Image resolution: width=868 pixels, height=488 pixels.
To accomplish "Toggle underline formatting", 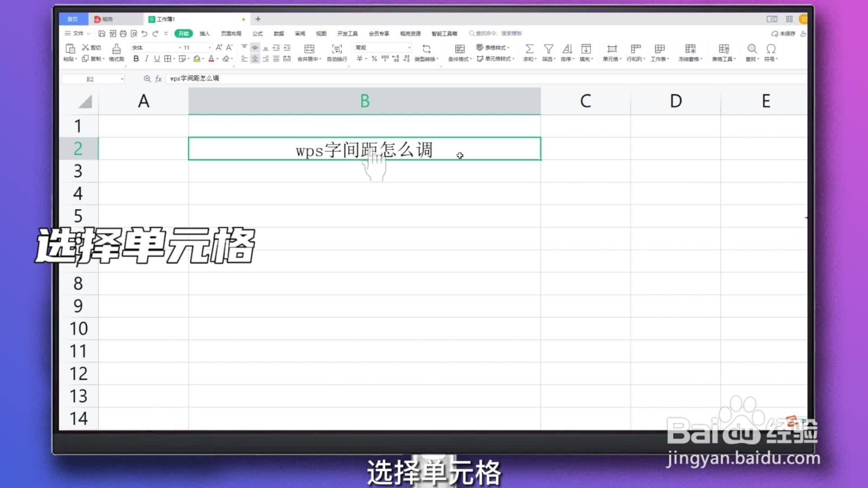I will pyautogui.click(x=157, y=59).
